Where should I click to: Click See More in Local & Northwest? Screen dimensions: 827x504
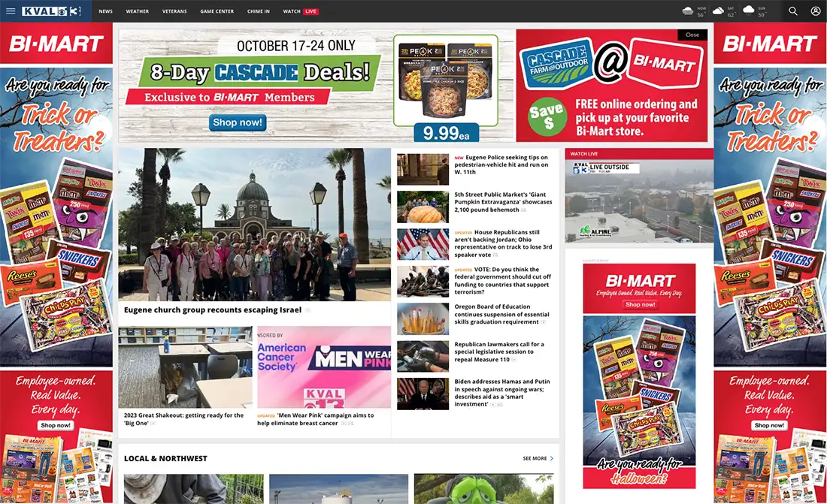pos(538,459)
